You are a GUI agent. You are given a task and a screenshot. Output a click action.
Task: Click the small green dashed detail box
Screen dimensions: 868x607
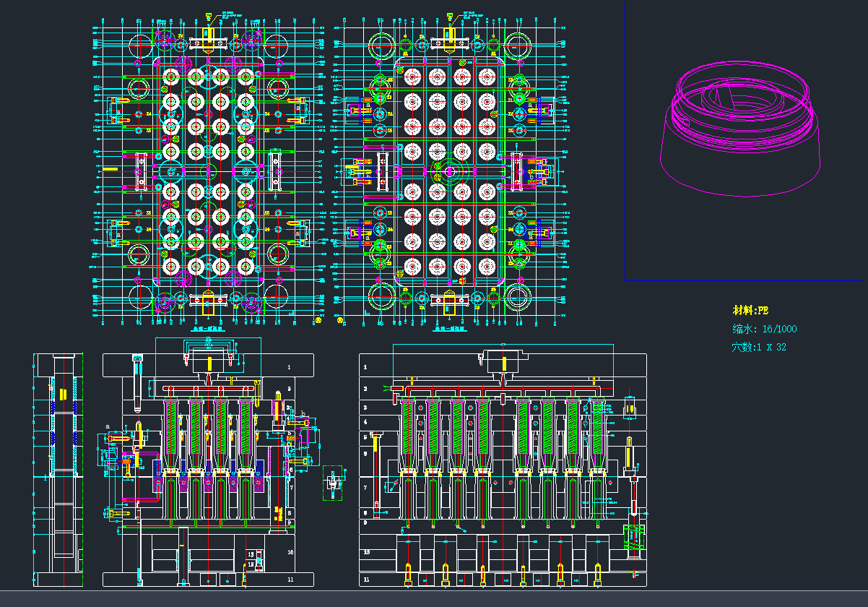pos(332,482)
